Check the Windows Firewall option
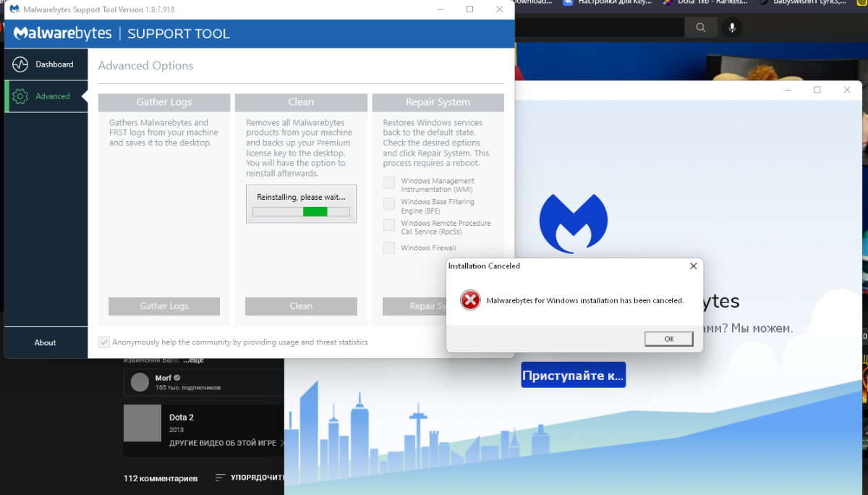 [389, 247]
